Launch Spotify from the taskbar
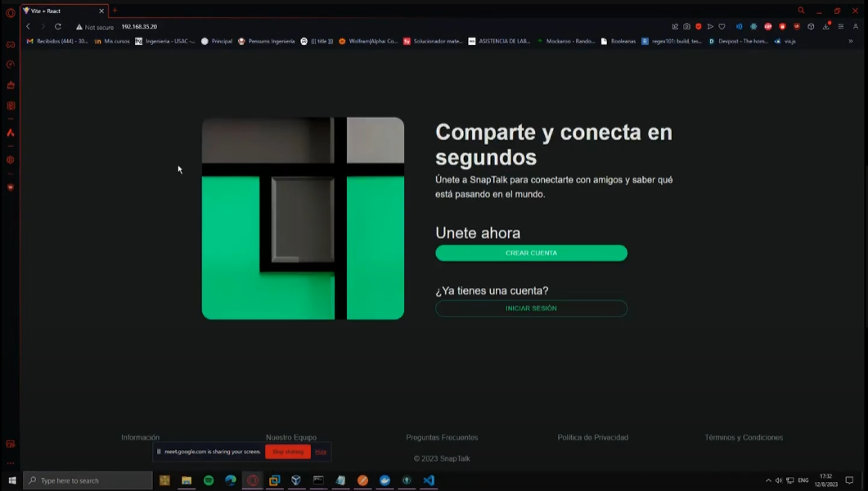 point(209,480)
